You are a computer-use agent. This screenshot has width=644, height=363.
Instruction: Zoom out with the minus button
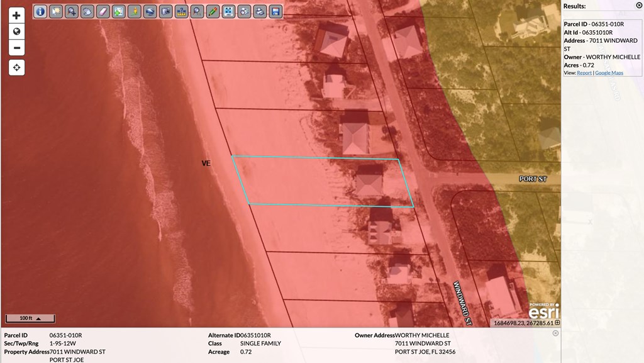click(x=17, y=47)
